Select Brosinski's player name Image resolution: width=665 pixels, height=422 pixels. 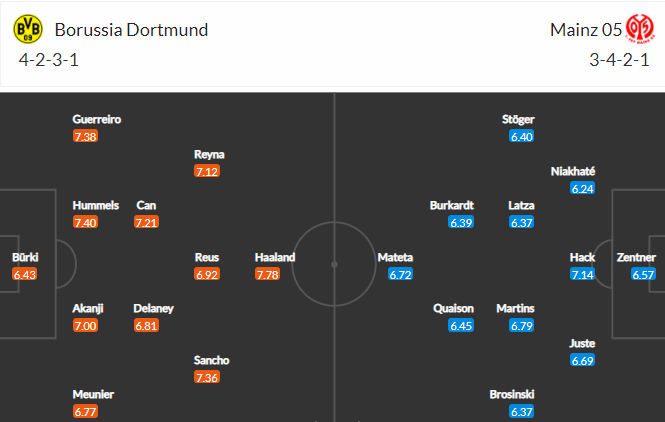click(x=512, y=394)
